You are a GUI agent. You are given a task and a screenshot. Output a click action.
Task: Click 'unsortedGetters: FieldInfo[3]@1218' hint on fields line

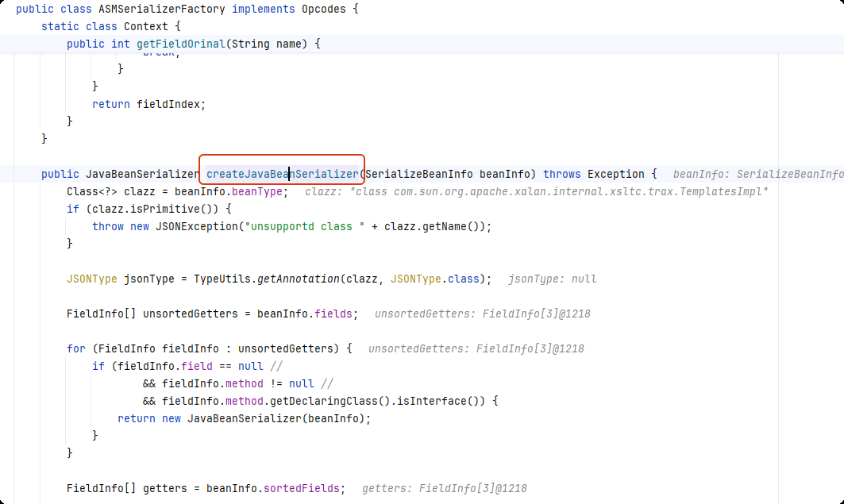pos(482,314)
